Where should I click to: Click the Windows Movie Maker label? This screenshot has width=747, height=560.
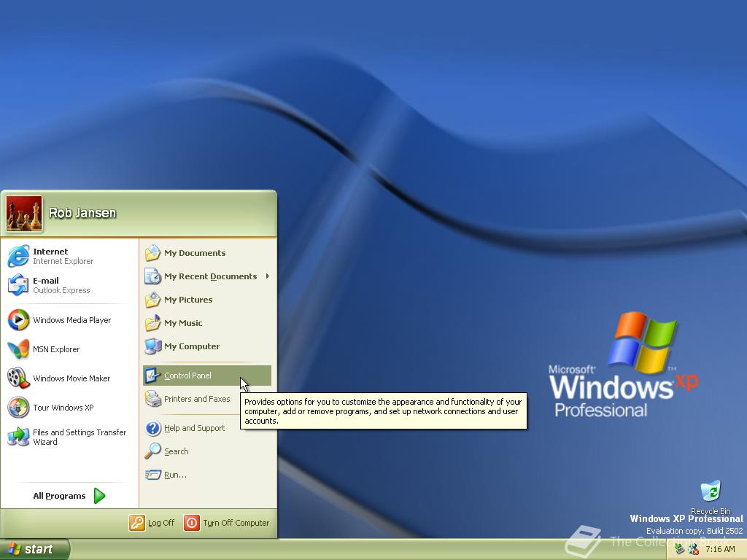pyautogui.click(x=71, y=378)
